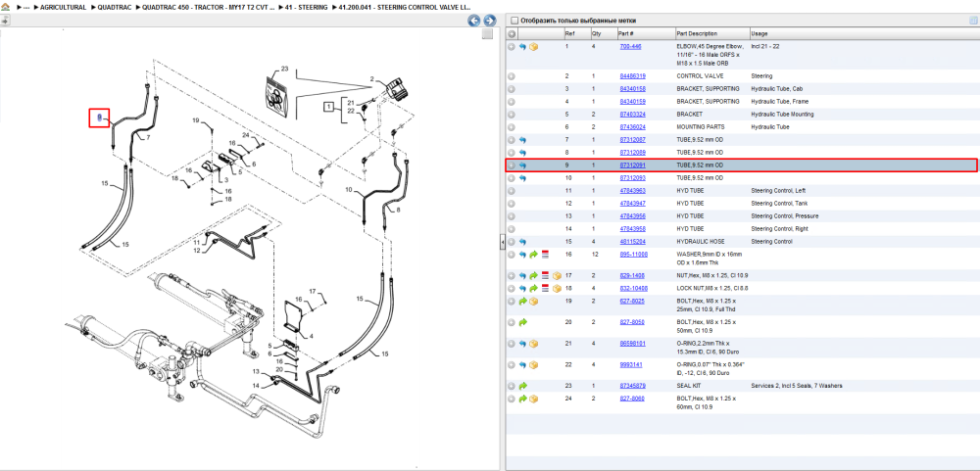Select 'LOCK NUT,M8 x 1.25, Cl 8.8' description
This screenshot has width=980, height=471.
point(711,289)
